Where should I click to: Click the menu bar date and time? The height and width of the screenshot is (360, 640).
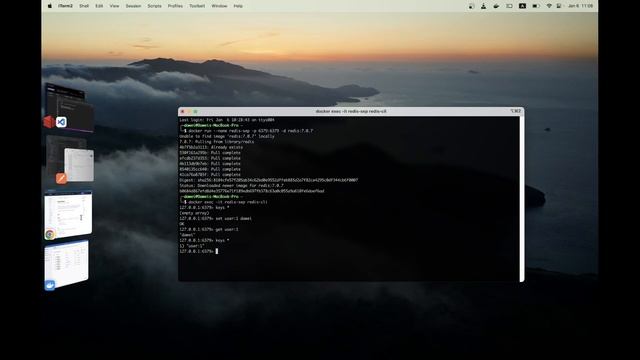pyautogui.click(x=580, y=6)
